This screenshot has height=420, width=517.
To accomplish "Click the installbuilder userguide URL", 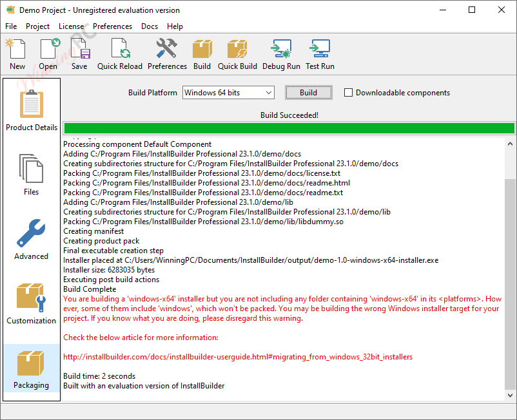I will point(238,357).
